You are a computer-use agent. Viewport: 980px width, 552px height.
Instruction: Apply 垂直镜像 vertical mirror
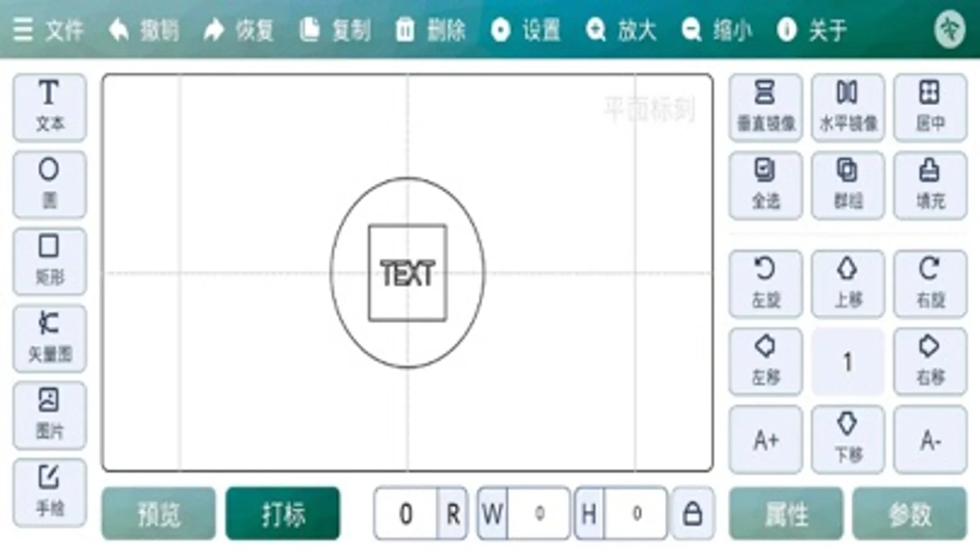pos(765,107)
